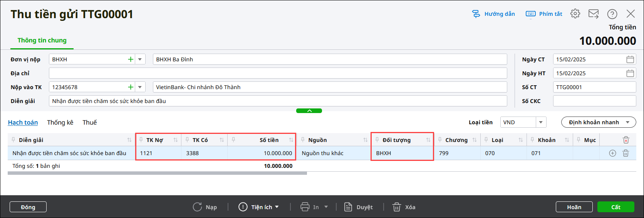Open the help question mark icon
This screenshot has height=218, width=644.
pyautogui.click(x=612, y=14)
